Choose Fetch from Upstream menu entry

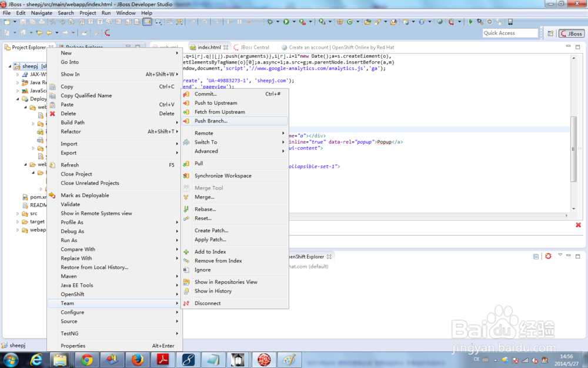tap(235, 112)
